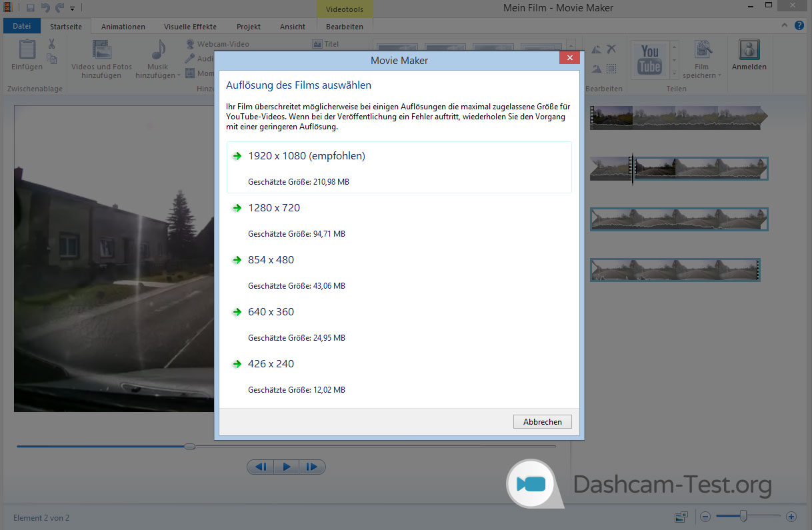This screenshot has height=530, width=812.
Task: Click the Save icon in quick access toolbar
Action: (x=31, y=8)
